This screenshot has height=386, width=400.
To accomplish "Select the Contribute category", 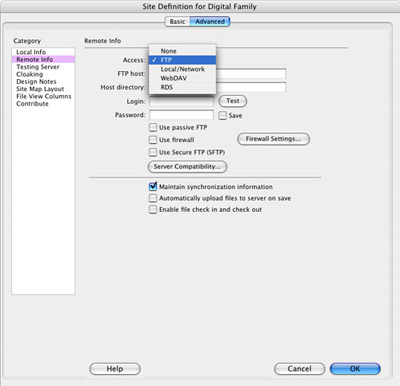I will (x=43, y=103).
